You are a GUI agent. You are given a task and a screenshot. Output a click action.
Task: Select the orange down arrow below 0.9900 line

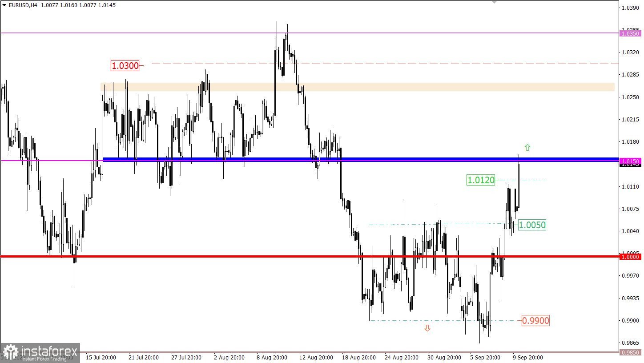coord(427,328)
